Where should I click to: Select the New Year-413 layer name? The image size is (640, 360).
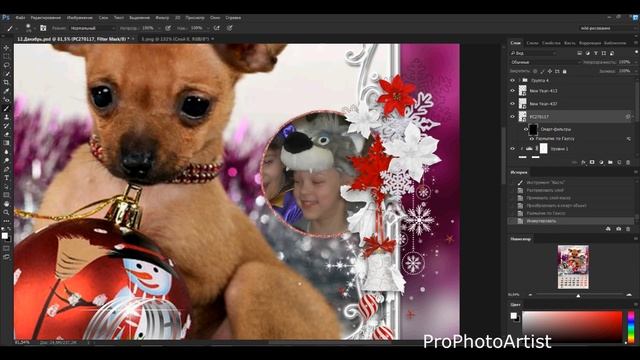(x=543, y=91)
